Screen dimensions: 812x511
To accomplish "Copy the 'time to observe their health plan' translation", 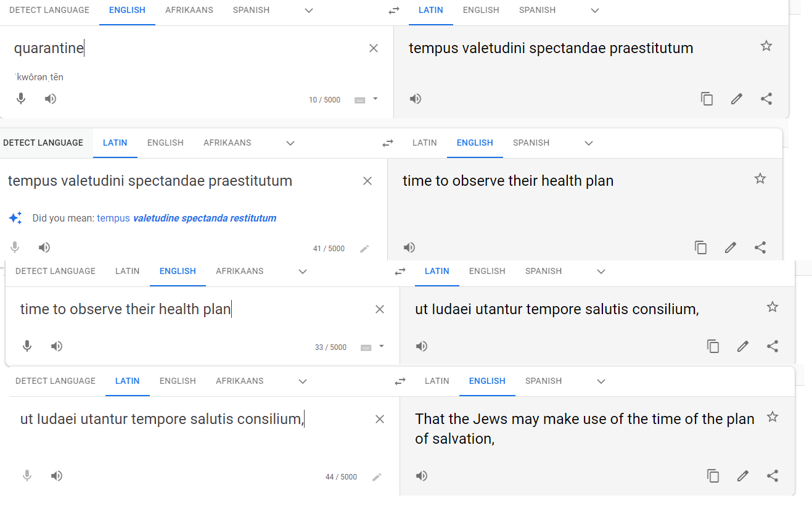I will 701,247.
